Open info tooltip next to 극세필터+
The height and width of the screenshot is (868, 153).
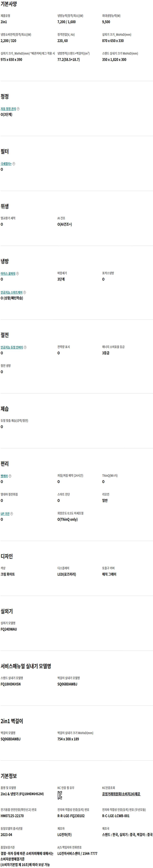click(14, 164)
